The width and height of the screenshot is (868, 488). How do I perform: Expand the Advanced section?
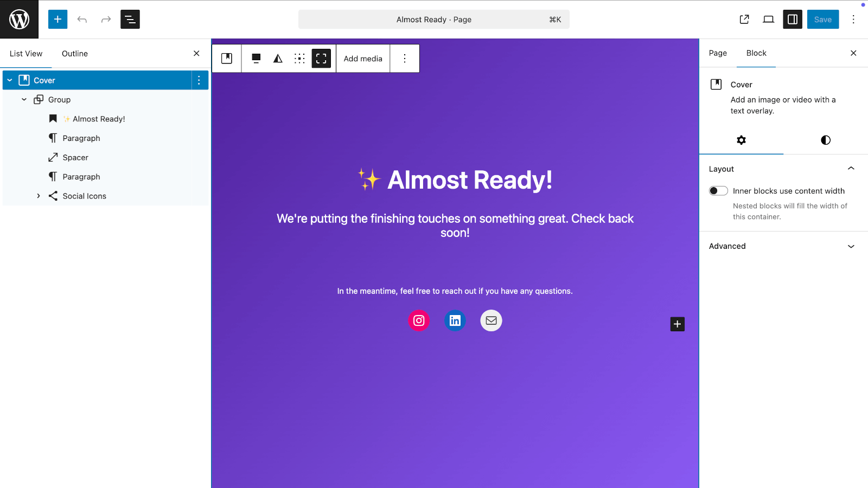(x=850, y=246)
